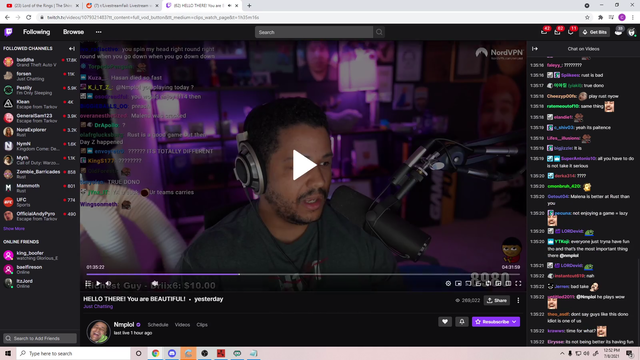
Task: Open buddha's channel in followed list
Action: pyautogui.click(x=40, y=62)
